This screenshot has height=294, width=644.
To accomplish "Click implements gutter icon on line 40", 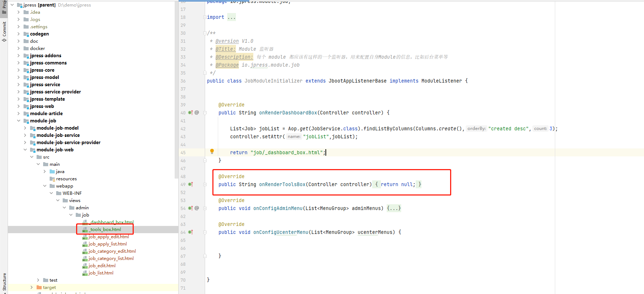I will pos(191,113).
